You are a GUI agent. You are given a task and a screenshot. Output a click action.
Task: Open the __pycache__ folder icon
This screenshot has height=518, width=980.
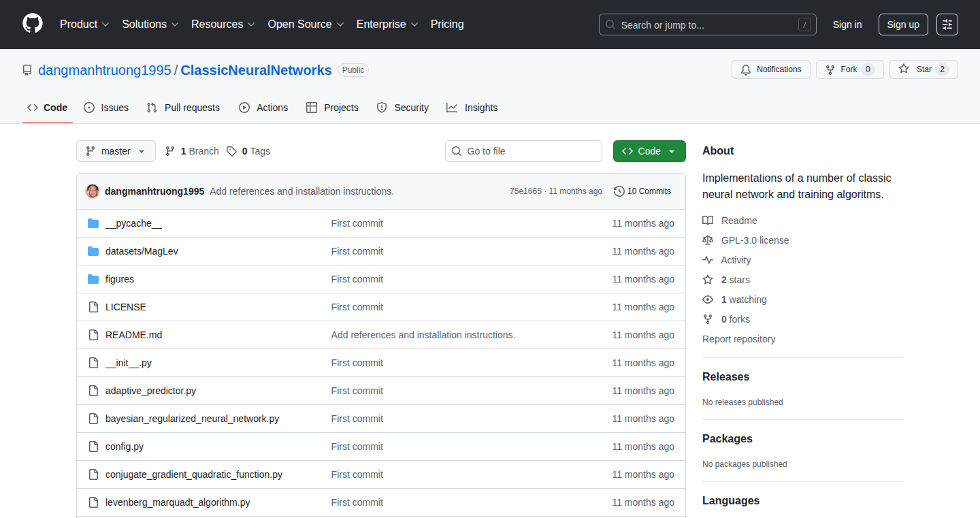(93, 223)
